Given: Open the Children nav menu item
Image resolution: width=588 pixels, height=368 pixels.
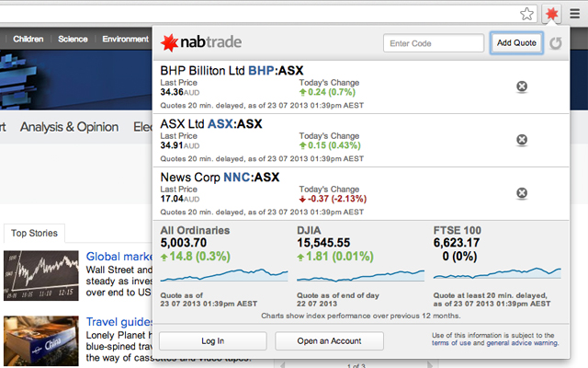Looking at the screenshot, I should (x=28, y=39).
